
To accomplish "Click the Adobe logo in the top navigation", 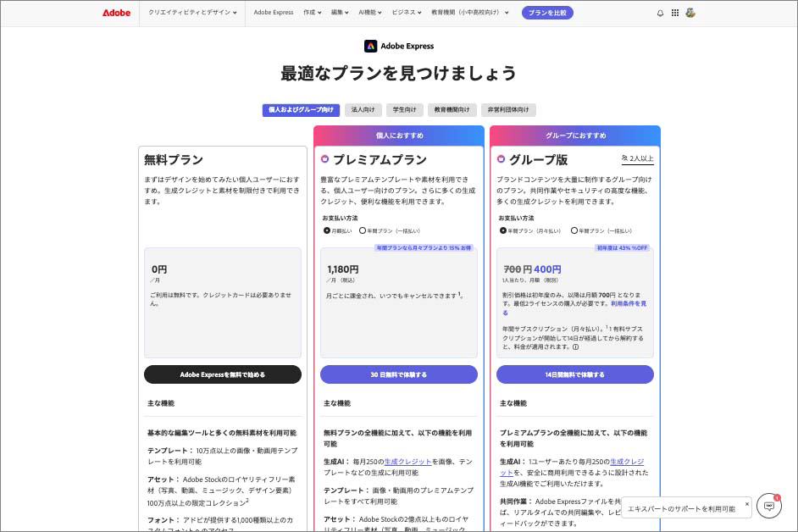I will (x=116, y=13).
